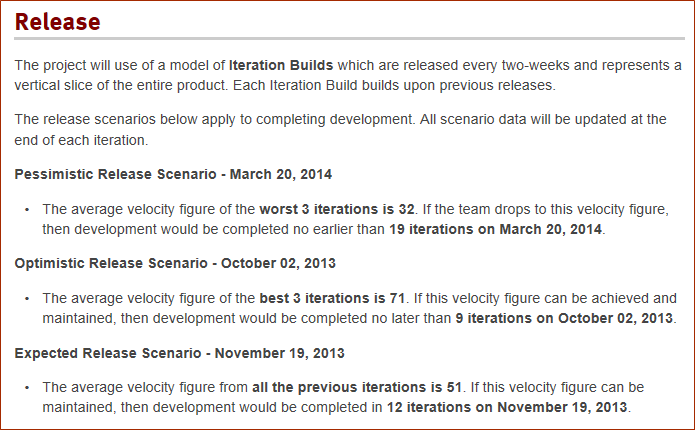Click the bullet point before expected velocity text
695x430 pixels.
pyautogui.click(x=27, y=387)
